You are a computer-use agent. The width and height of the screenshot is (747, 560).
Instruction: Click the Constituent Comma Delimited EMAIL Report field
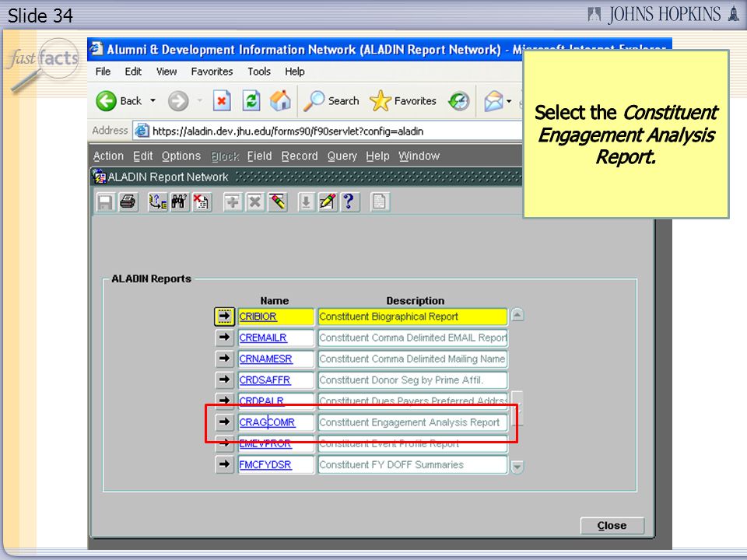(x=412, y=338)
